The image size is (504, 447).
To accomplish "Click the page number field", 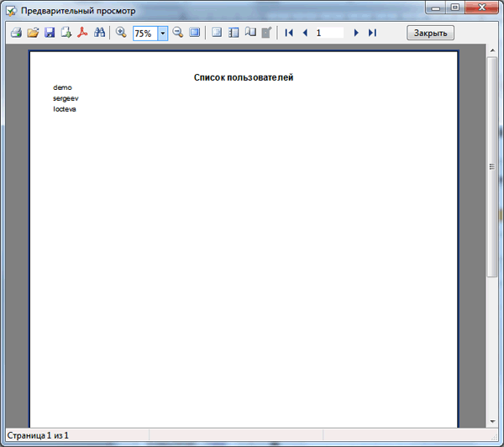I will click(x=329, y=33).
